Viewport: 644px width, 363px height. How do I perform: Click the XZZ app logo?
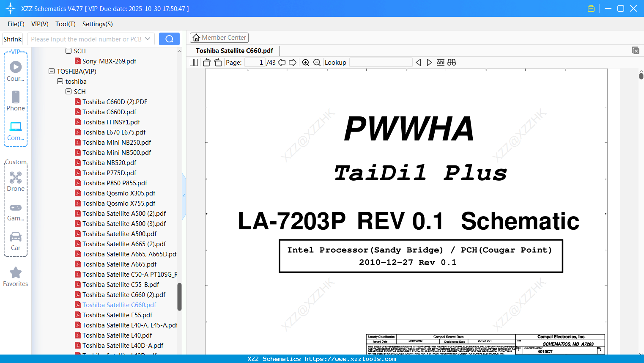coord(11,8)
